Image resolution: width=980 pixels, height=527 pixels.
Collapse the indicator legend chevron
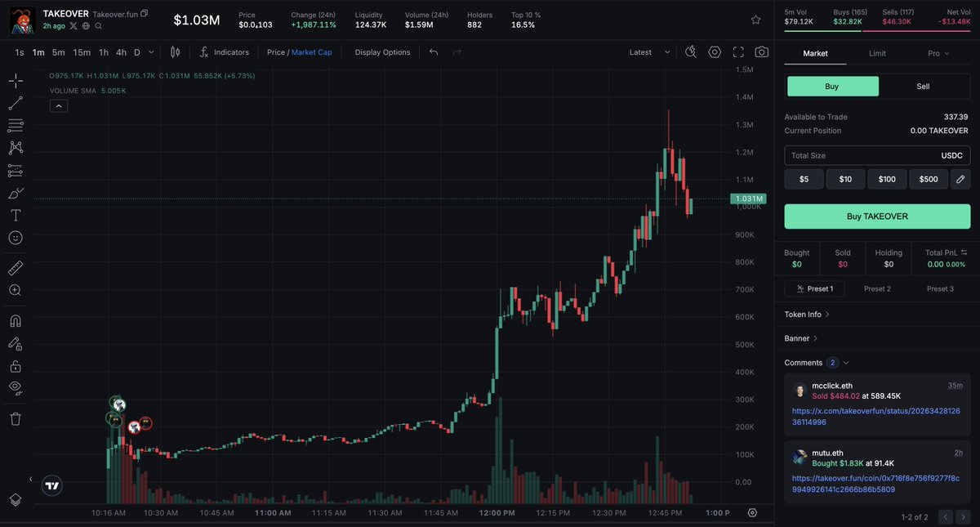(58, 105)
